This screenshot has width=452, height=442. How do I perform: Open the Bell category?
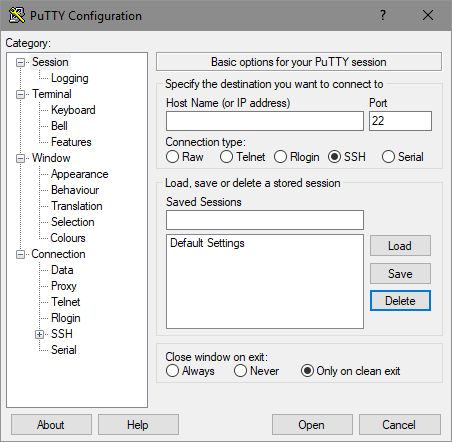point(59,126)
